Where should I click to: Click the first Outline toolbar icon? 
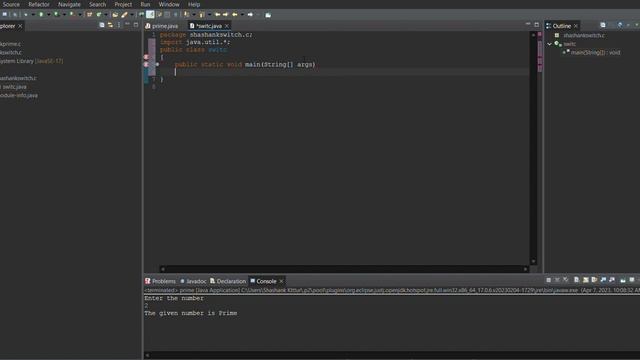coord(603,25)
